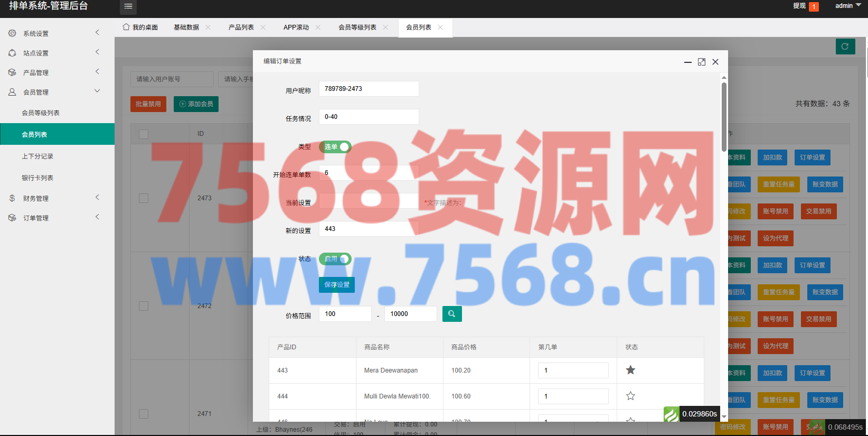Click the 用户昵称 input field
Image resolution: width=868 pixels, height=436 pixels.
pos(369,89)
